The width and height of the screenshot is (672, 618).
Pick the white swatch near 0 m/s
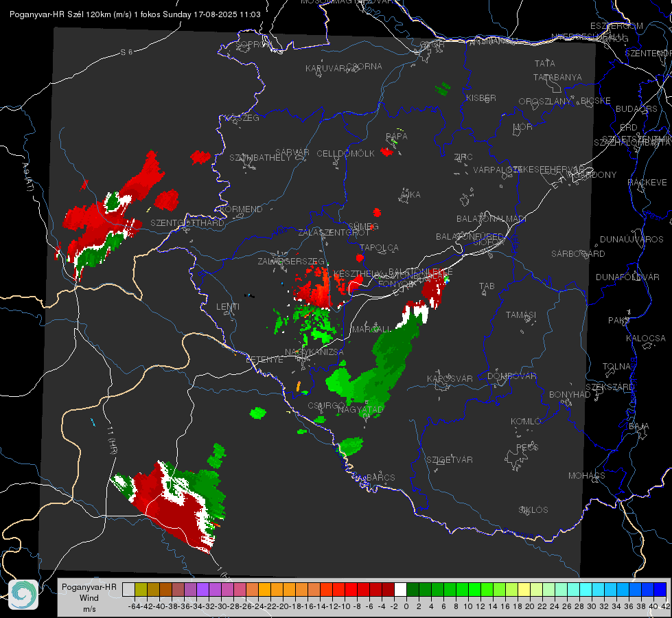pos(400,589)
